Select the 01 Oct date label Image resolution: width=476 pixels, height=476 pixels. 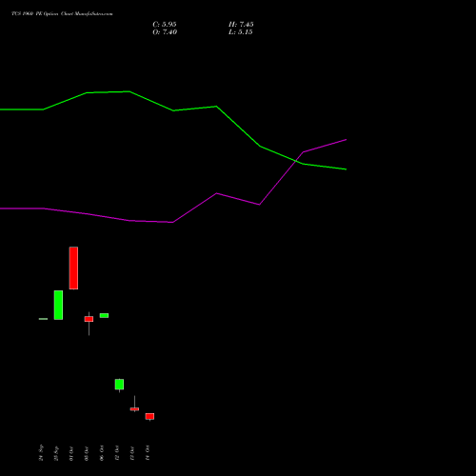click(x=71, y=454)
